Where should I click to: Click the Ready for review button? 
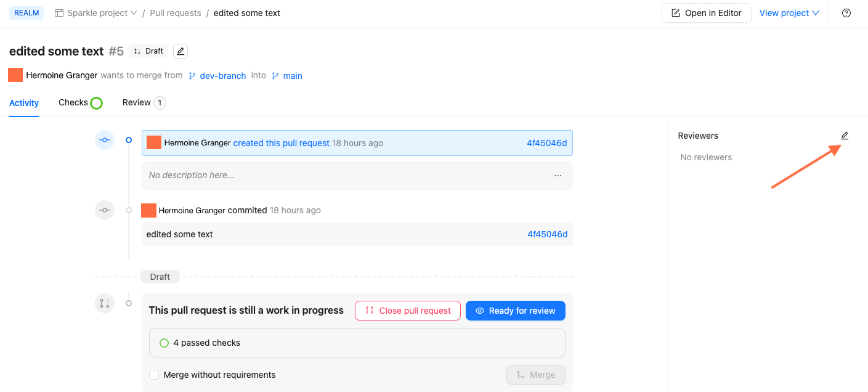point(515,310)
